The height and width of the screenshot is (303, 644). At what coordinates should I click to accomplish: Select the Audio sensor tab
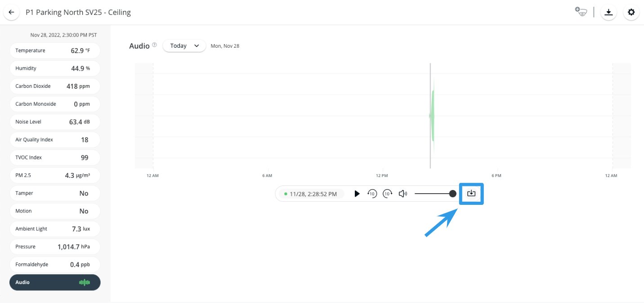click(54, 282)
